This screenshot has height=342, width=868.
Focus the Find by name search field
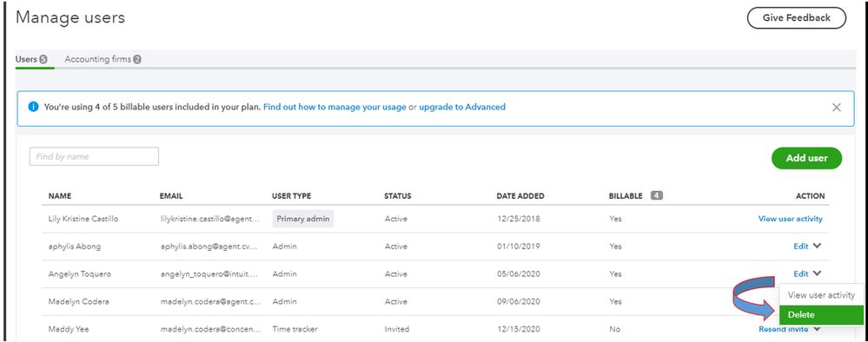[x=94, y=156]
